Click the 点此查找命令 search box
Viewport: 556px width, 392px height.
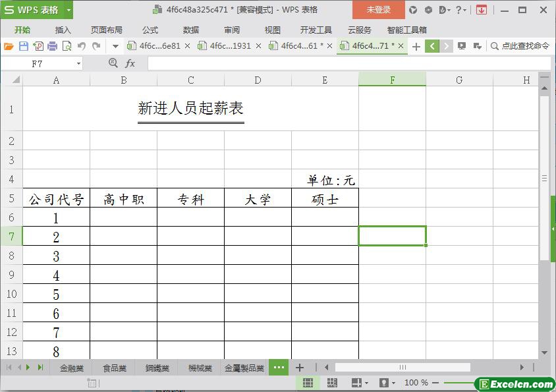(x=520, y=45)
